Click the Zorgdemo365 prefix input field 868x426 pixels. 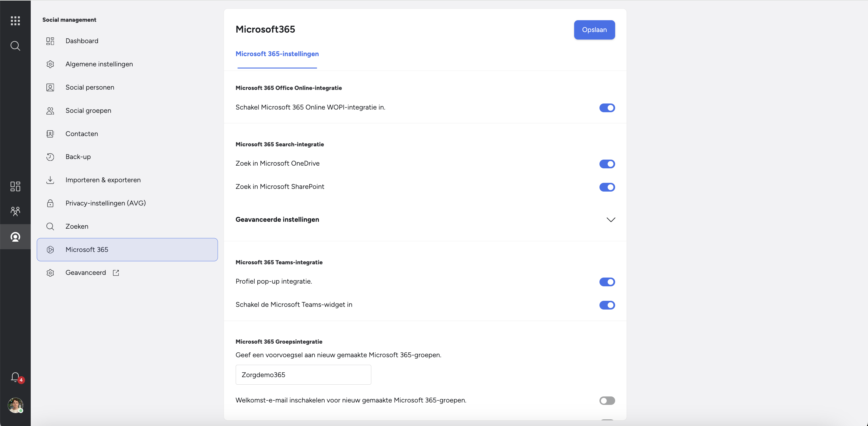coord(303,375)
